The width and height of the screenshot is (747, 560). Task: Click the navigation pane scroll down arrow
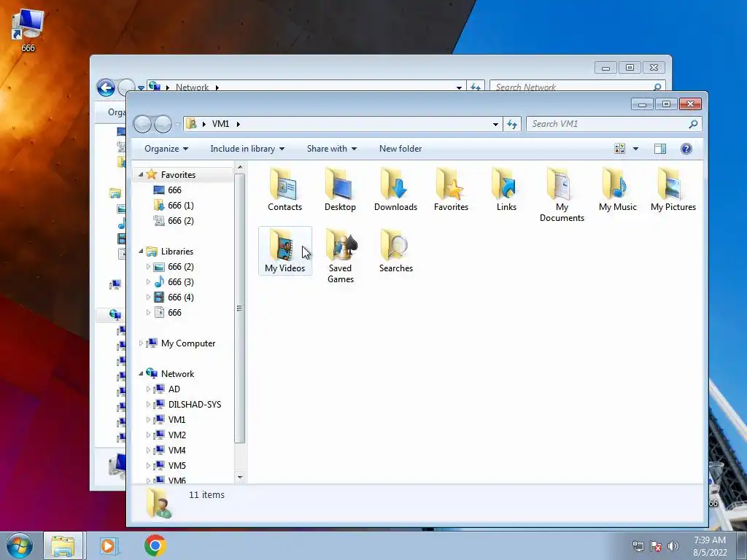click(x=239, y=477)
